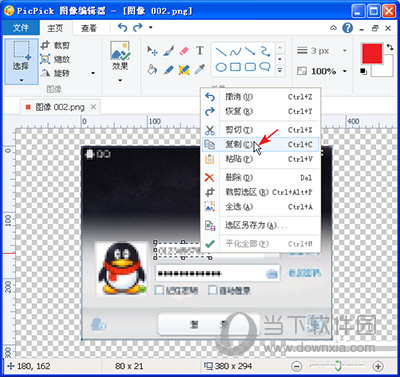The width and height of the screenshot is (400, 377).
Task: Choose 恢复 (Redo) in context menu
Action: pyautogui.click(x=260, y=111)
